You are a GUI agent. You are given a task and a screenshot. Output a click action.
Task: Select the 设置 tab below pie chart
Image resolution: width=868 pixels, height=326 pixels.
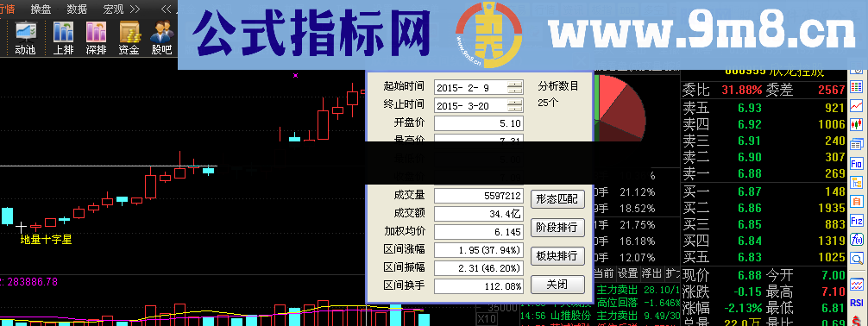point(627,273)
